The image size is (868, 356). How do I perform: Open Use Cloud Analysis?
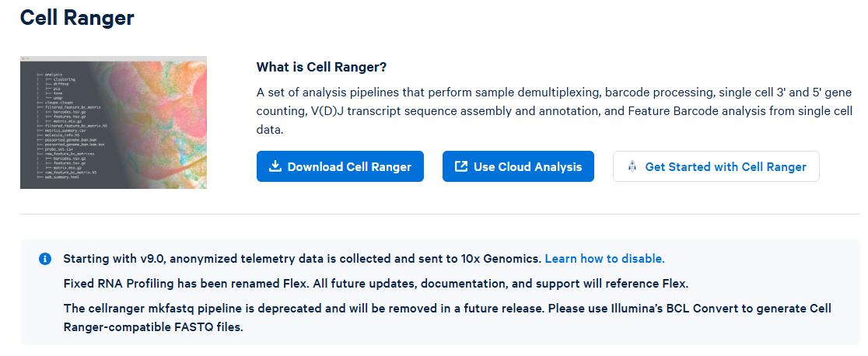[x=518, y=166]
